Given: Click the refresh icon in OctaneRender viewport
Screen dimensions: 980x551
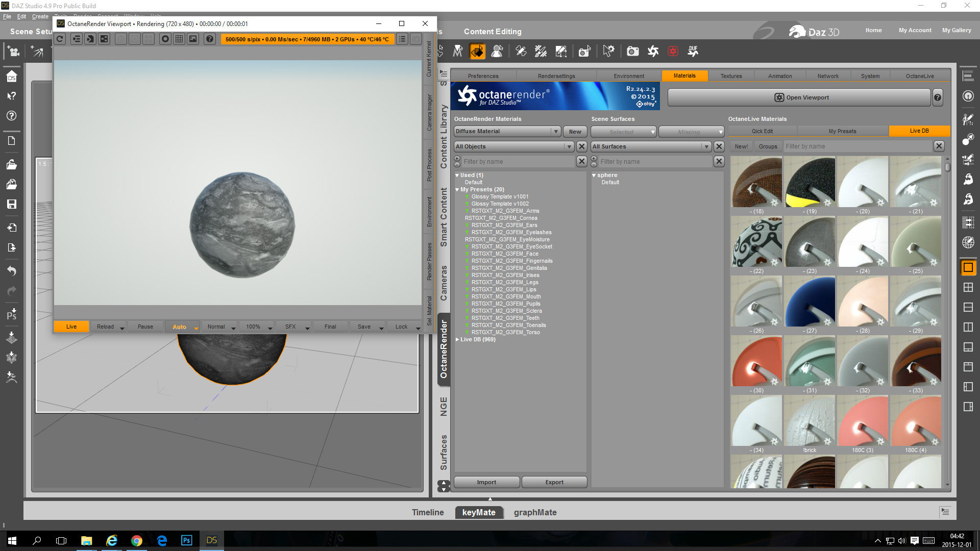Looking at the screenshot, I should pyautogui.click(x=60, y=39).
